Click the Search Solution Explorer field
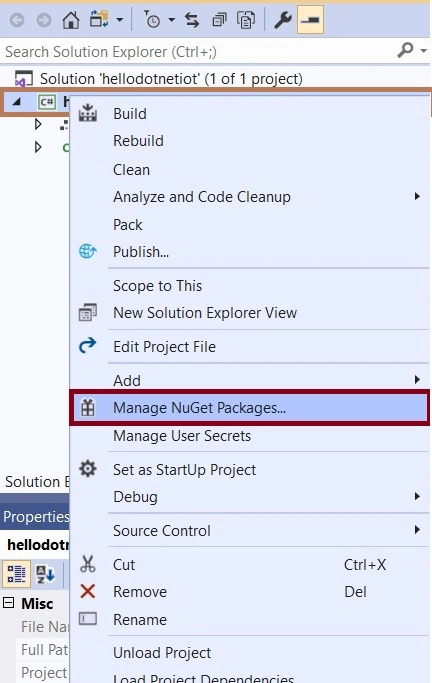This screenshot has width=432, height=683. (198, 51)
